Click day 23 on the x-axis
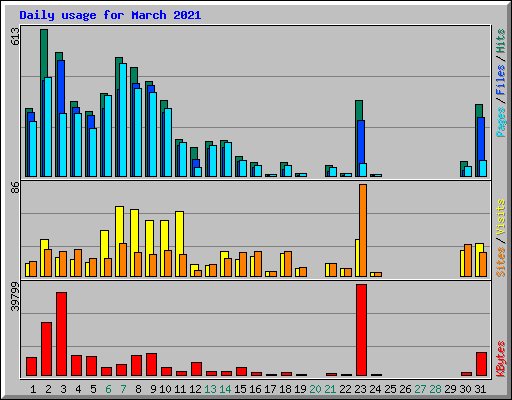This screenshot has width=512, height=400. coord(360,389)
